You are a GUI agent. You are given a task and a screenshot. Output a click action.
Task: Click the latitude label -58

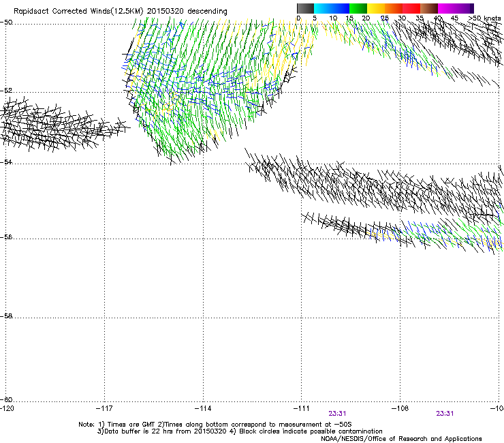point(6,316)
